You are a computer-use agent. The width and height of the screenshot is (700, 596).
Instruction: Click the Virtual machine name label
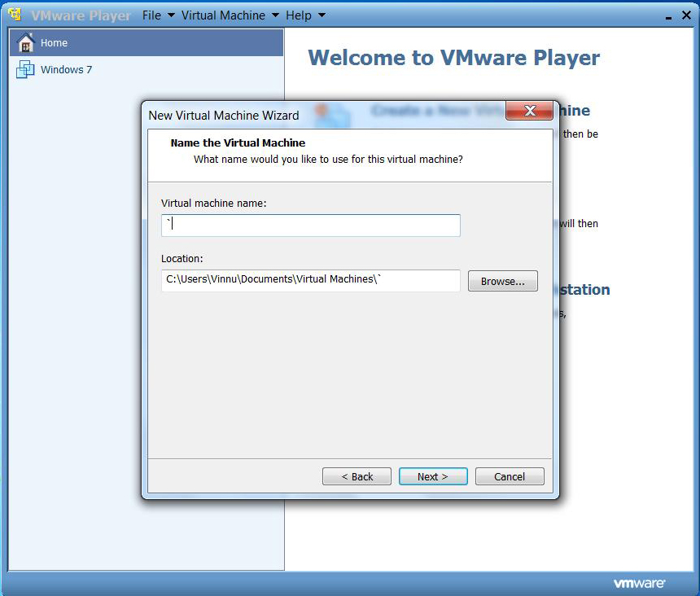(x=213, y=204)
